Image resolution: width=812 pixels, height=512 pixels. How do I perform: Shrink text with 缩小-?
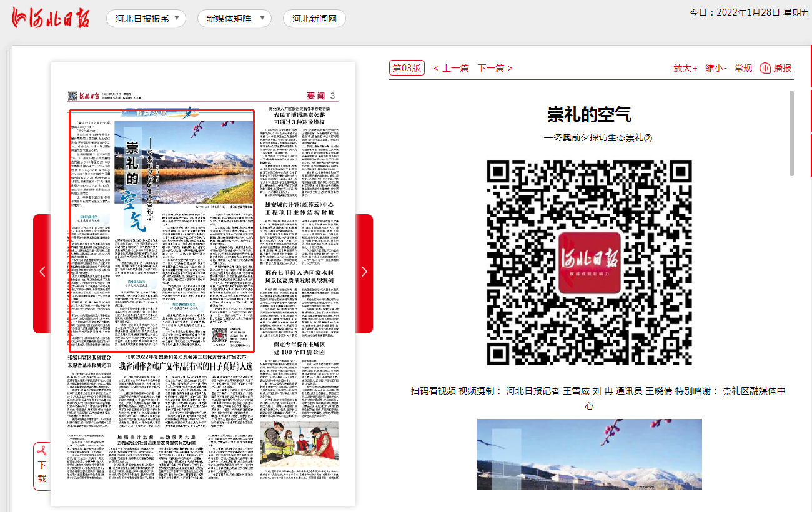(x=716, y=68)
